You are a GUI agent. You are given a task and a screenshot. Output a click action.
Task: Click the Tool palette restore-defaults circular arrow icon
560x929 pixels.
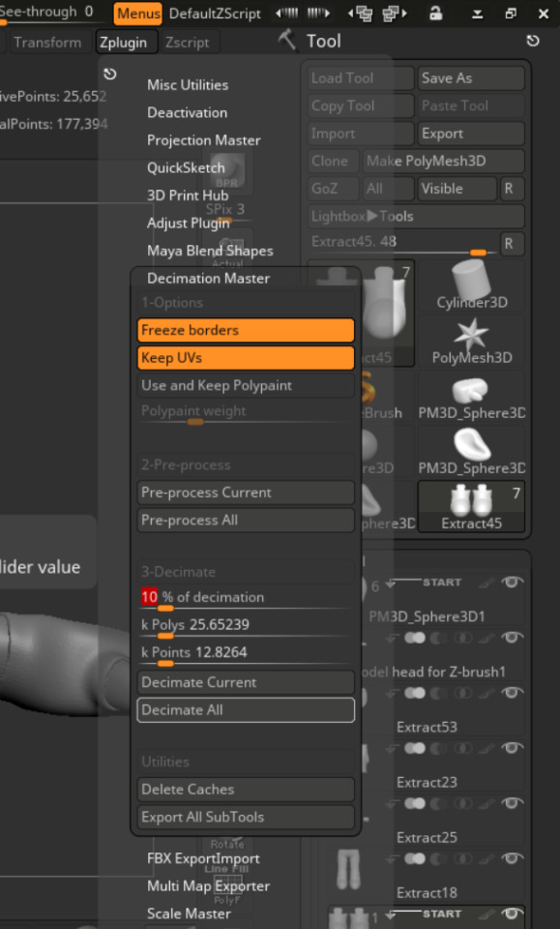pyautogui.click(x=533, y=41)
